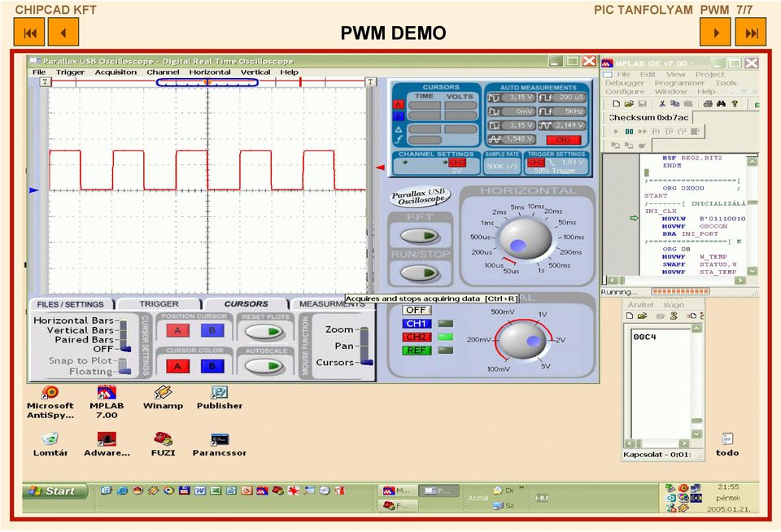781x532 pixels.
Task: Click the Open folder icon in MPLAB toolbar
Action: (629, 103)
